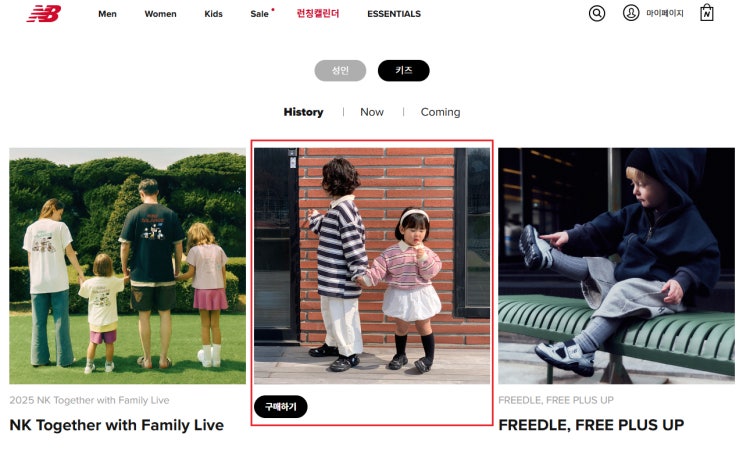Image resolution: width=743 pixels, height=457 pixels.
Task: Open the Kids menu
Action: (213, 14)
